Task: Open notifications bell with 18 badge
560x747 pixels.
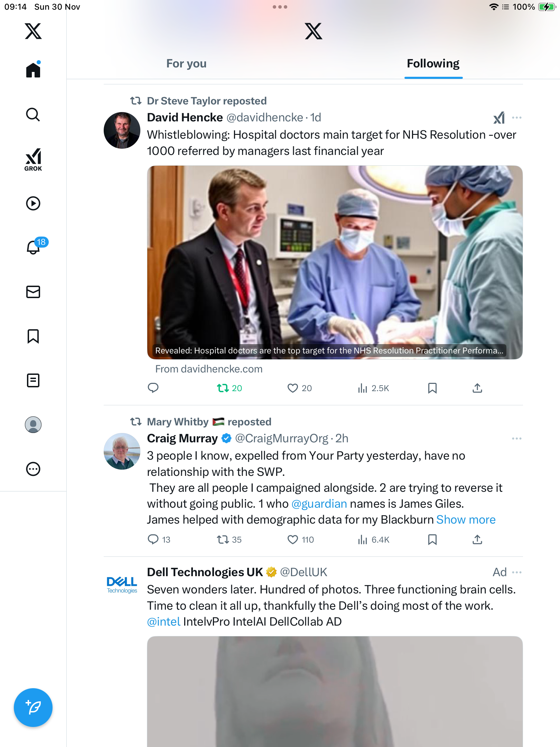Action: (34, 247)
